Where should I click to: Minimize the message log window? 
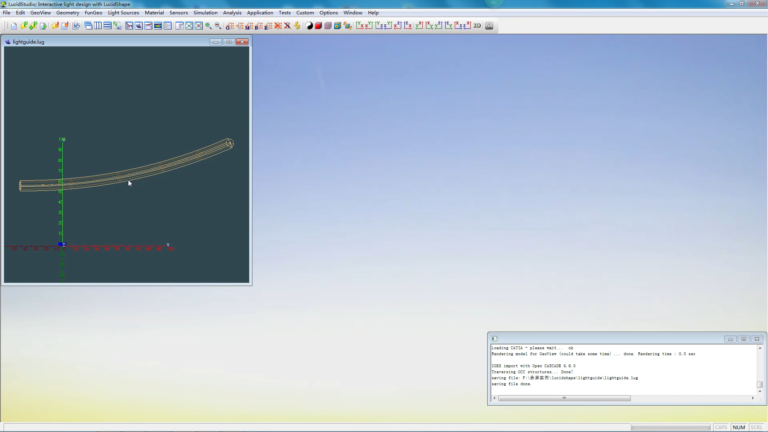[x=730, y=339]
